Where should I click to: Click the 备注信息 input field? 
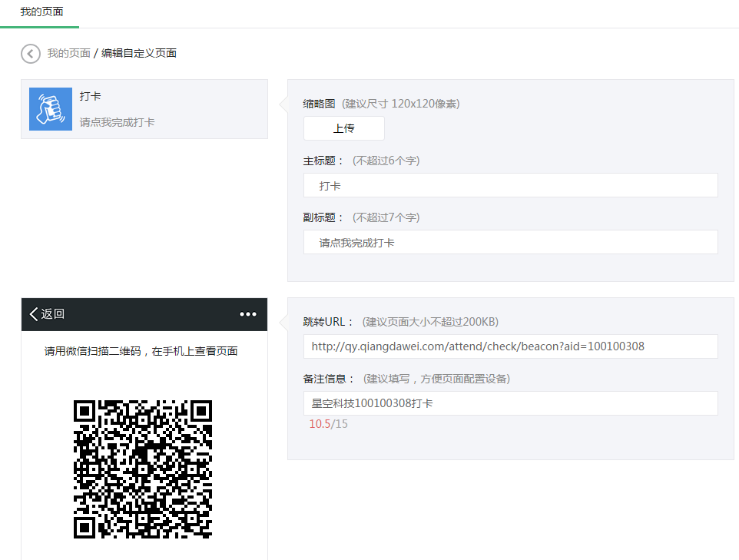510,403
